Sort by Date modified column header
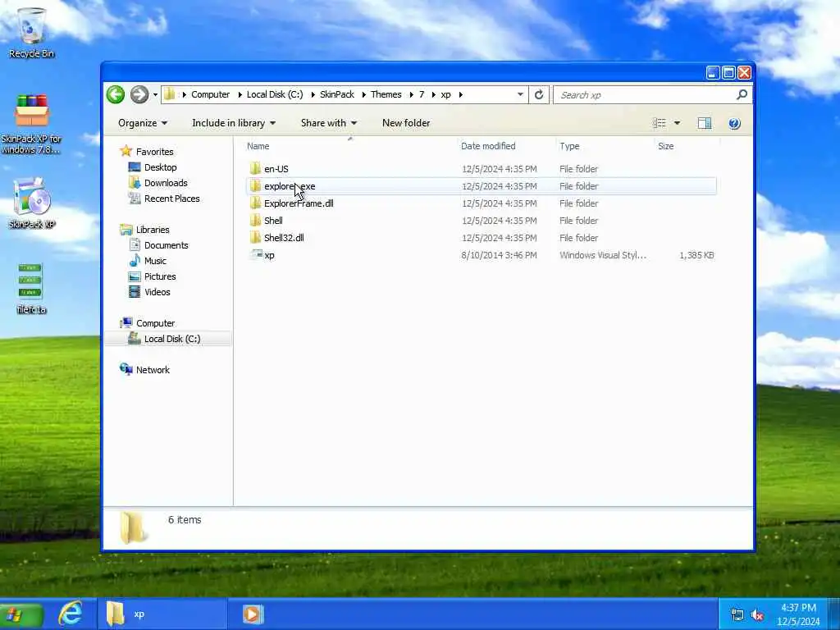Viewport: 840px width, 630px height. pos(505,146)
